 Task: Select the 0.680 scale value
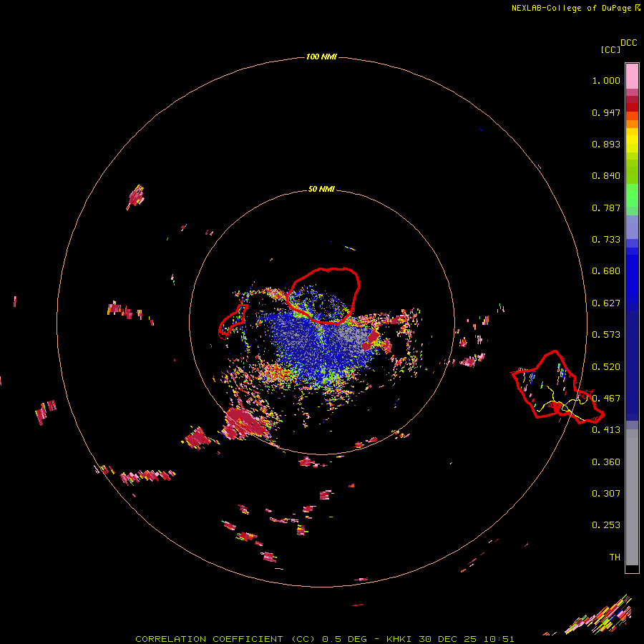coord(606,271)
